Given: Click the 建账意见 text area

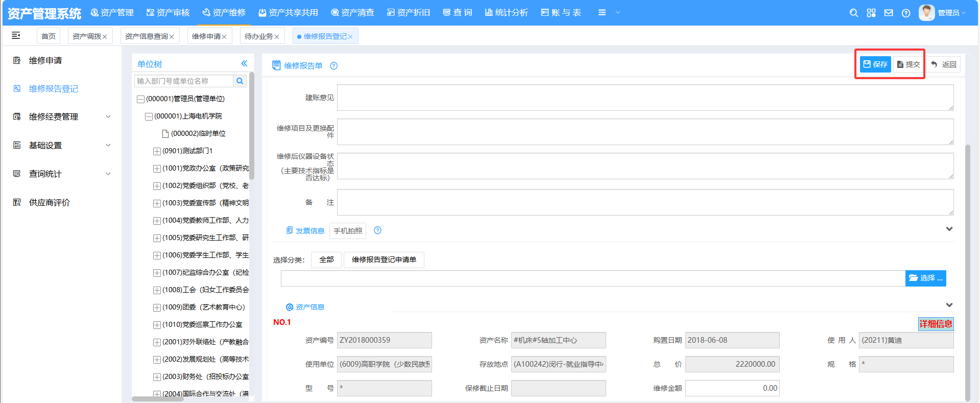Looking at the screenshot, I should pos(645,98).
